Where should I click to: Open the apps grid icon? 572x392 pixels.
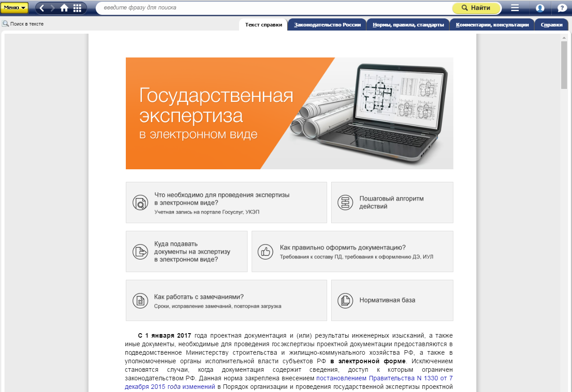coord(77,8)
